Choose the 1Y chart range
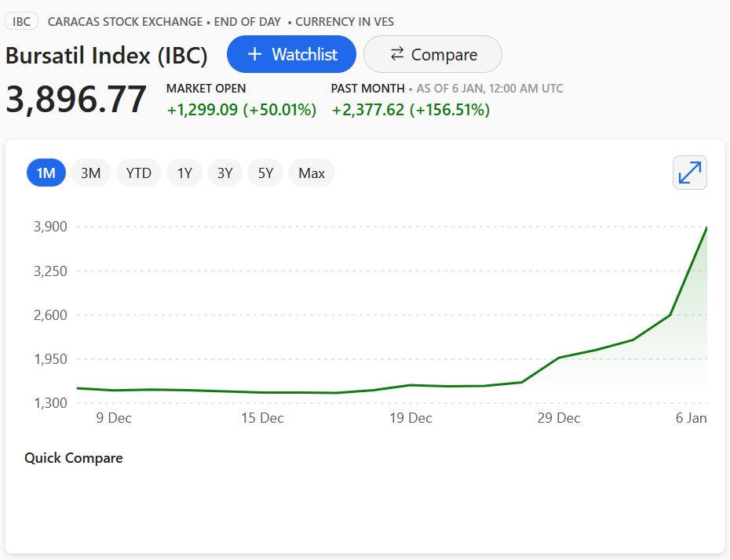Viewport: 730px width, 560px height. 184,173
